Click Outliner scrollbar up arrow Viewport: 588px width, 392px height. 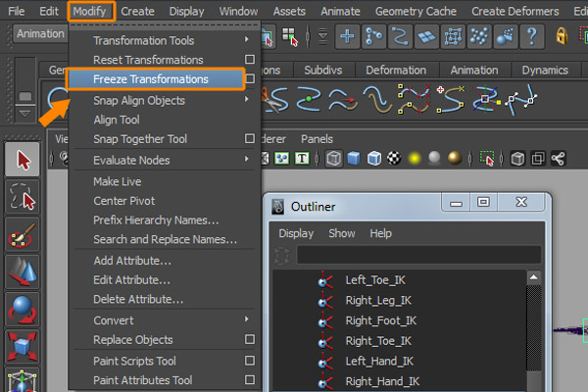(534, 277)
